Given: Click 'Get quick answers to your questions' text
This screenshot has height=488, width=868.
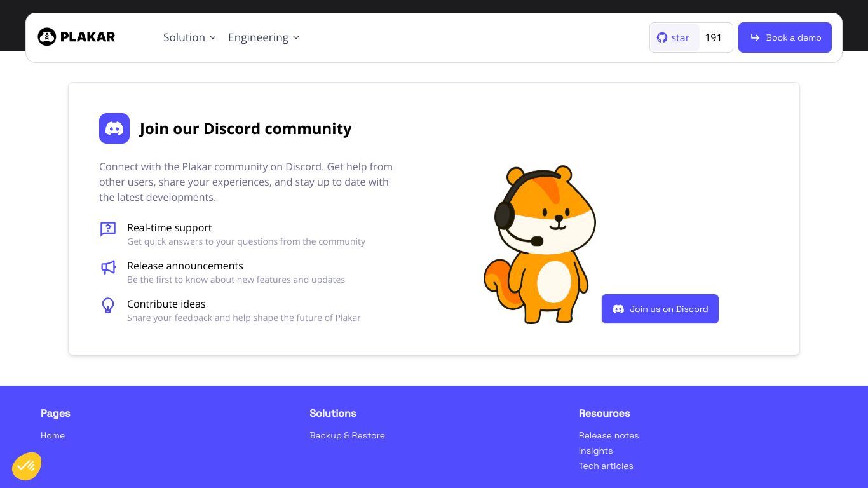Looking at the screenshot, I should pyautogui.click(x=246, y=241).
